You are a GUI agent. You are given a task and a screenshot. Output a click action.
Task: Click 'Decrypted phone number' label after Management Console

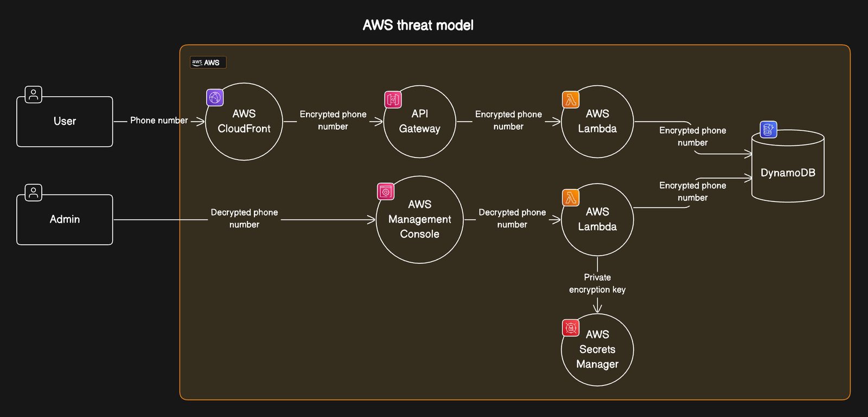[512, 218]
